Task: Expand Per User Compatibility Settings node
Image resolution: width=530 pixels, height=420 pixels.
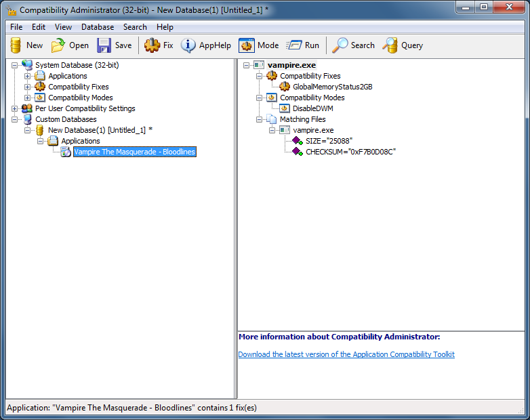Action: [x=14, y=108]
